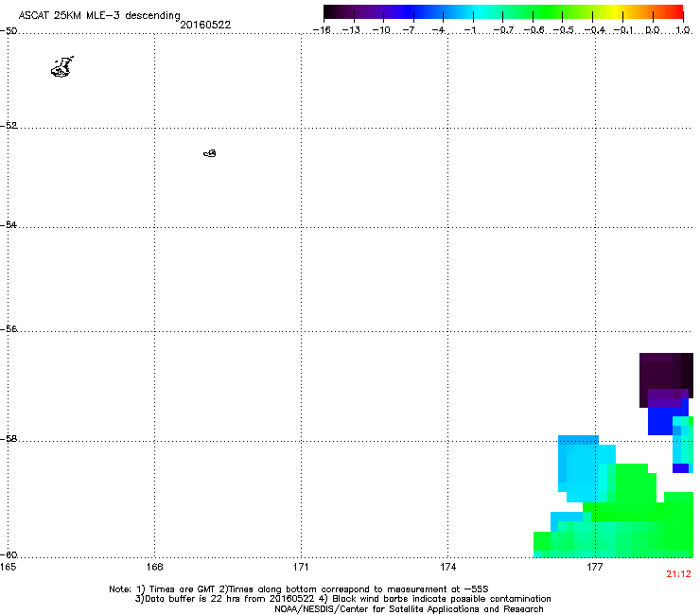Screen dimensions: 700x615
Task: Click the latitude label -58
Action: [x=9, y=439]
